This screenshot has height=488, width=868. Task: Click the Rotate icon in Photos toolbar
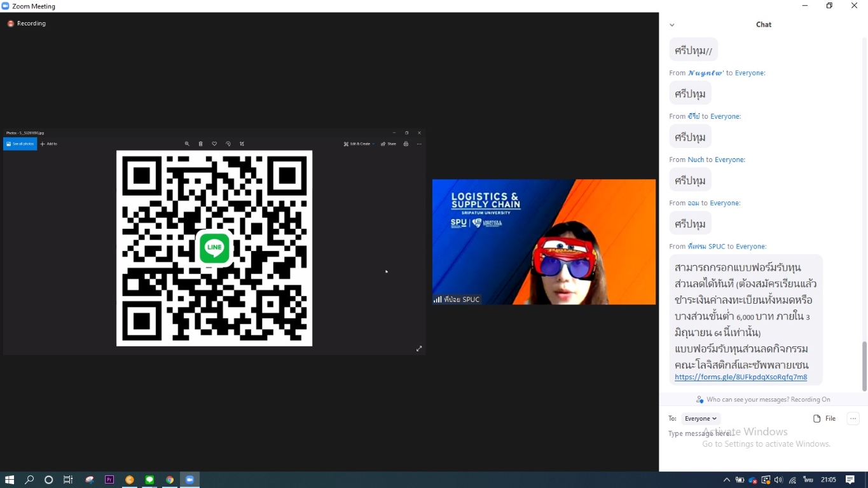click(x=228, y=144)
